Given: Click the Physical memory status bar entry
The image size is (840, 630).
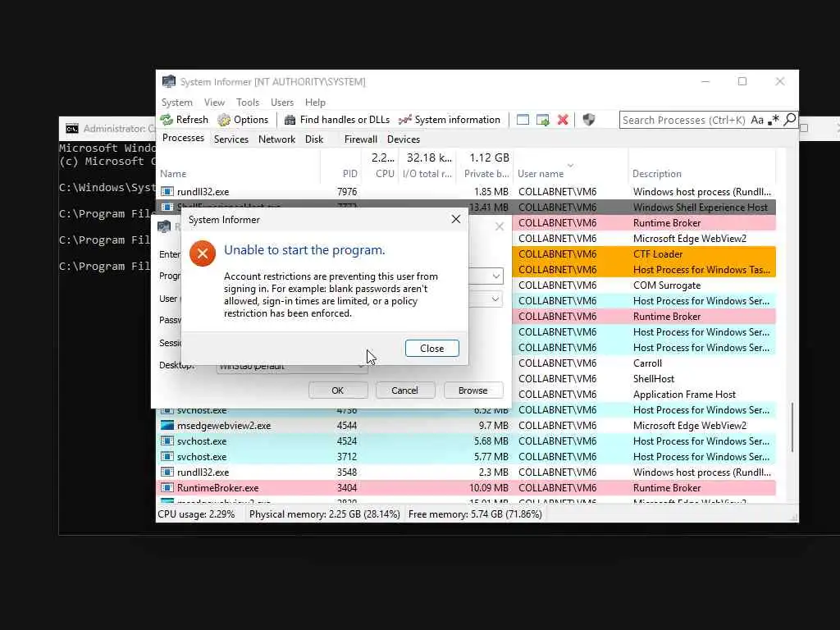Looking at the screenshot, I should 325,514.
